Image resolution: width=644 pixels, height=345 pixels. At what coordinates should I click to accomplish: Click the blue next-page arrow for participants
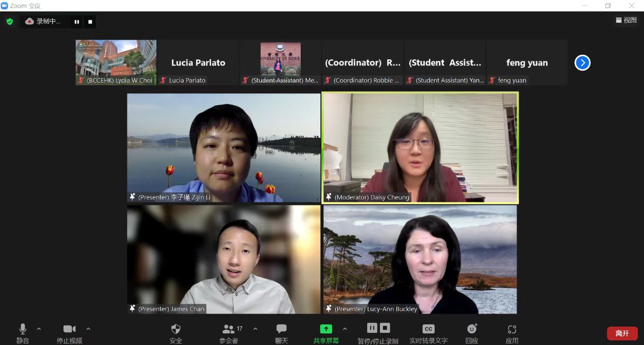(582, 62)
